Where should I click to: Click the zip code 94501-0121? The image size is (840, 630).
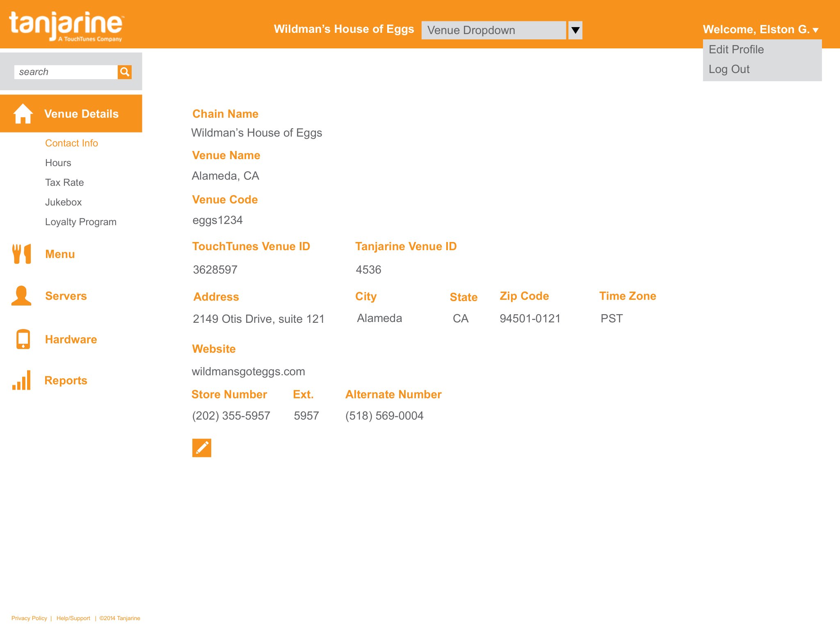click(530, 319)
